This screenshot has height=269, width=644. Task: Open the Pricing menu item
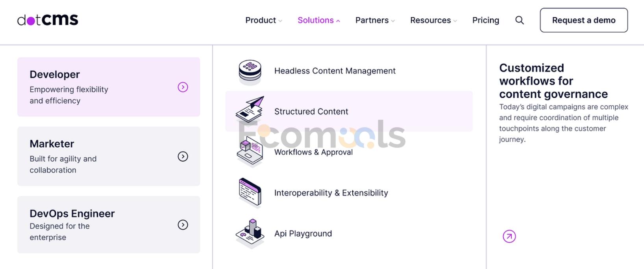pyautogui.click(x=485, y=20)
